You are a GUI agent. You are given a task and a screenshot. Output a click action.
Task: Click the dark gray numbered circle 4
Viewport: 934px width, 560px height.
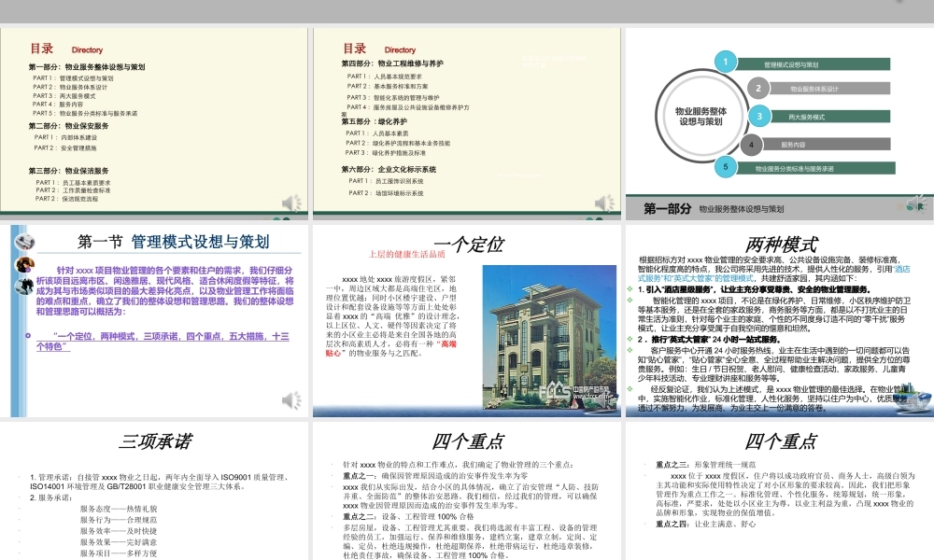751,145
